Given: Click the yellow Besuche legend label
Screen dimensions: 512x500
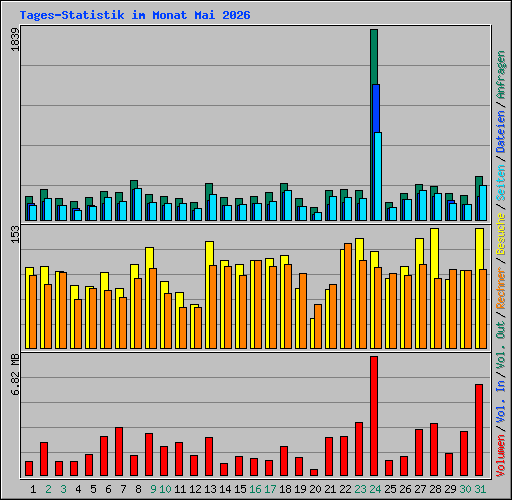Looking at the screenshot, I should click(x=501, y=234).
